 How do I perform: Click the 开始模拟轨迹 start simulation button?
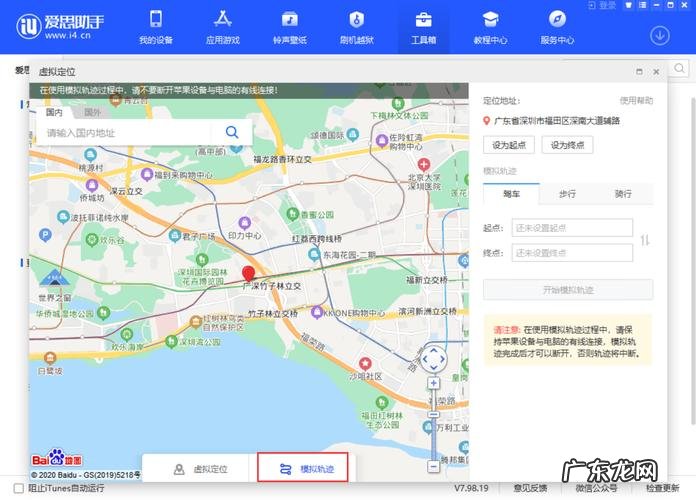coord(568,290)
